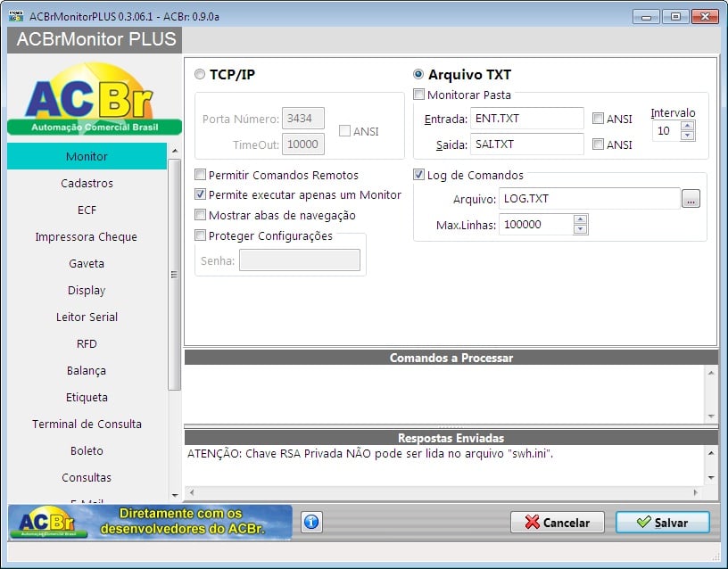Click the Saida file name field
The width and height of the screenshot is (728, 569).
click(x=527, y=144)
